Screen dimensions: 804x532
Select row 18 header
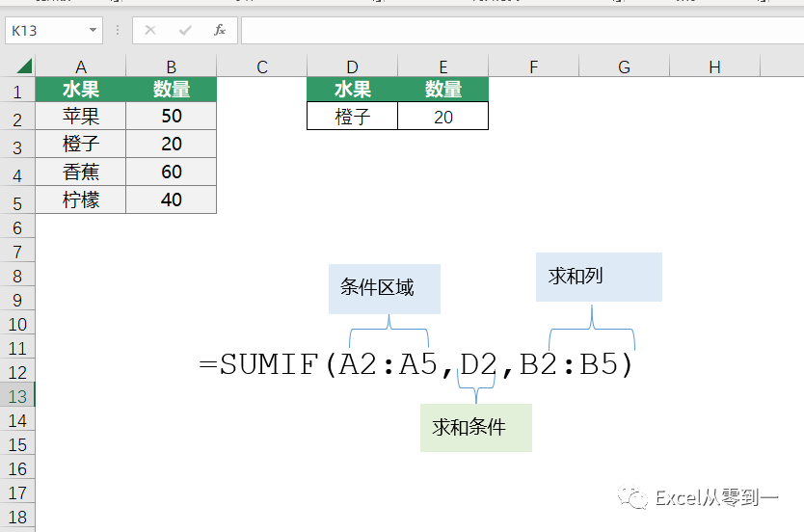pyautogui.click(x=17, y=517)
